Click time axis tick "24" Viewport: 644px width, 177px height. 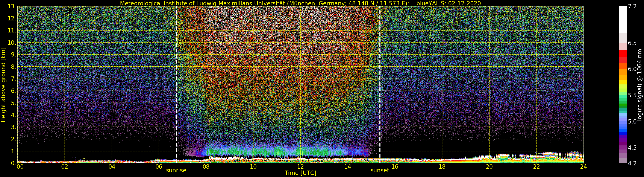pyautogui.click(x=583, y=166)
